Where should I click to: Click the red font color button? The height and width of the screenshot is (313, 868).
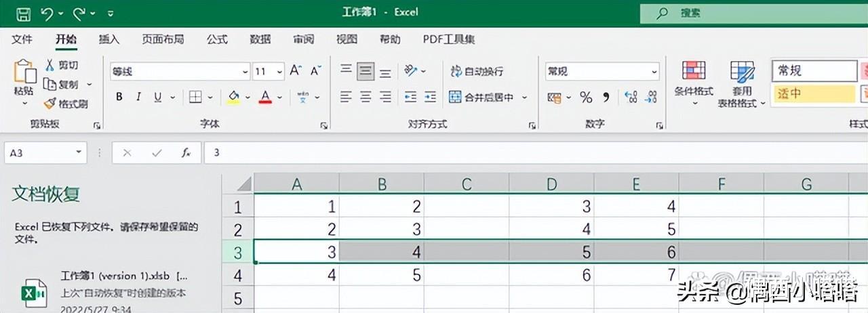click(265, 97)
